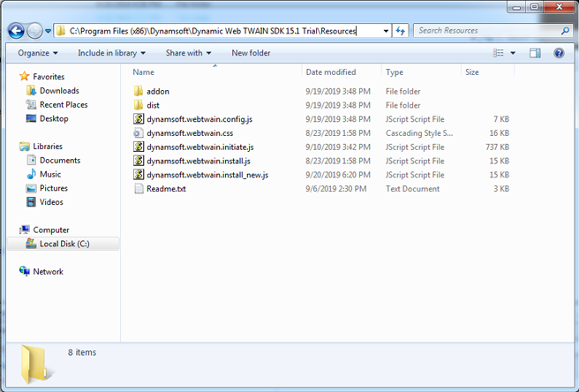
Task: Open Local Disk (C:) in navigation pane
Action: coord(64,244)
